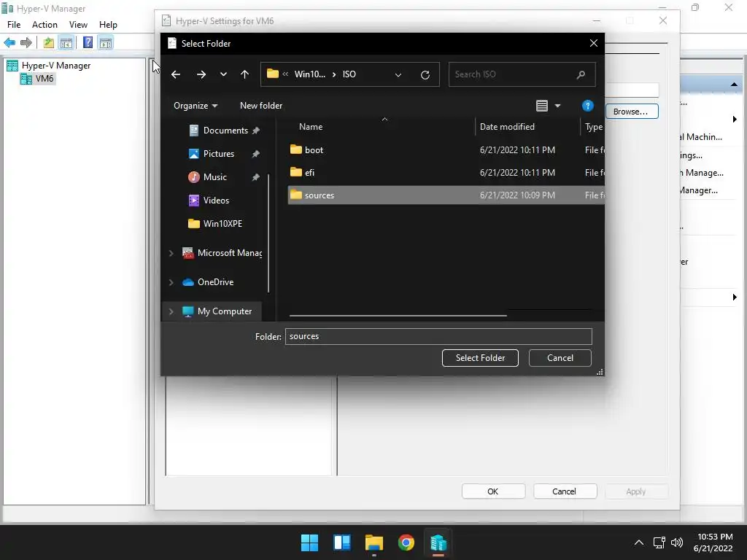Click the Folder name input field

(x=438, y=336)
